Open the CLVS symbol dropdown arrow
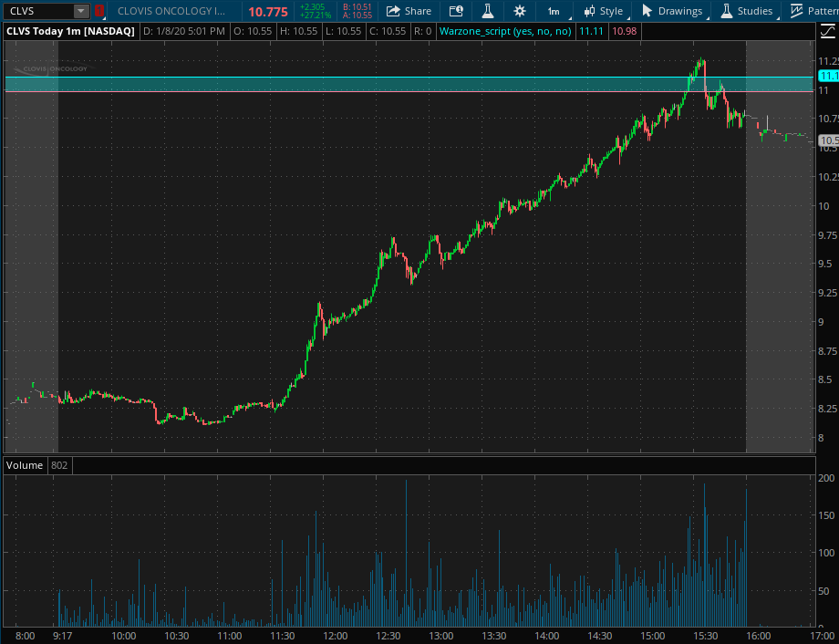Image resolution: width=839 pixels, height=644 pixels. tap(81, 11)
